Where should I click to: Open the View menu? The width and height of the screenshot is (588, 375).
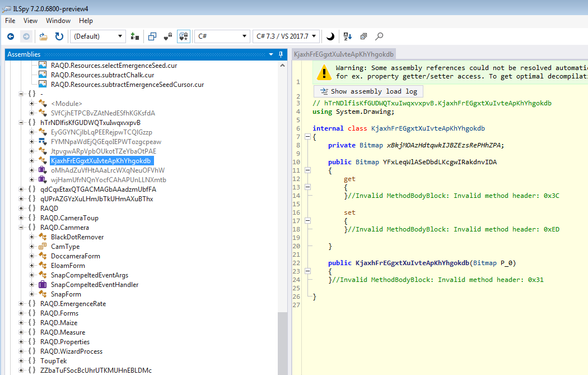tap(30, 21)
